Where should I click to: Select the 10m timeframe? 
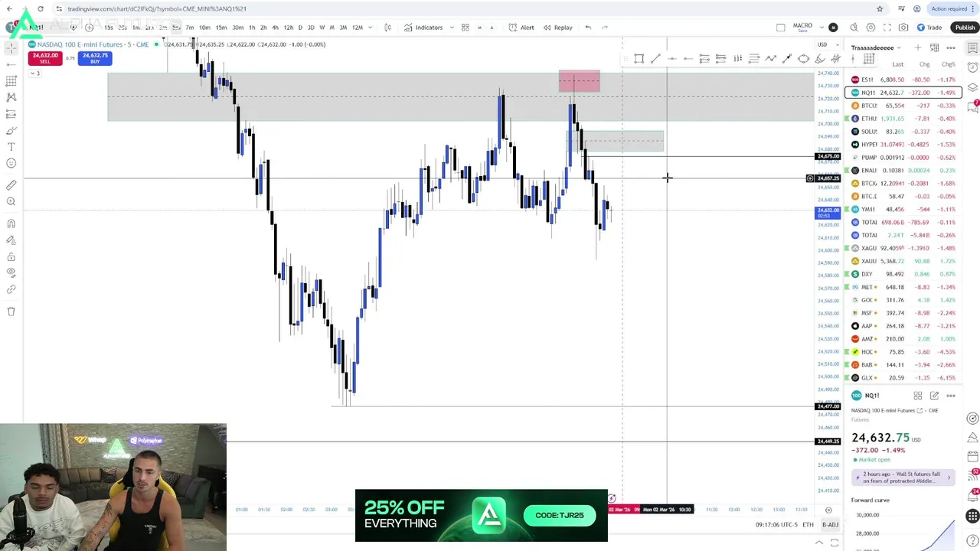(204, 28)
